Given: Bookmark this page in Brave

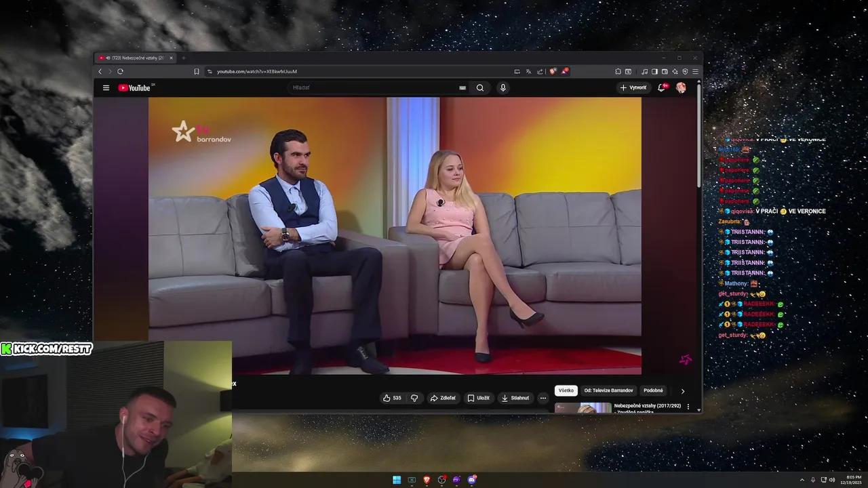Looking at the screenshot, I should pyautogui.click(x=197, y=71).
